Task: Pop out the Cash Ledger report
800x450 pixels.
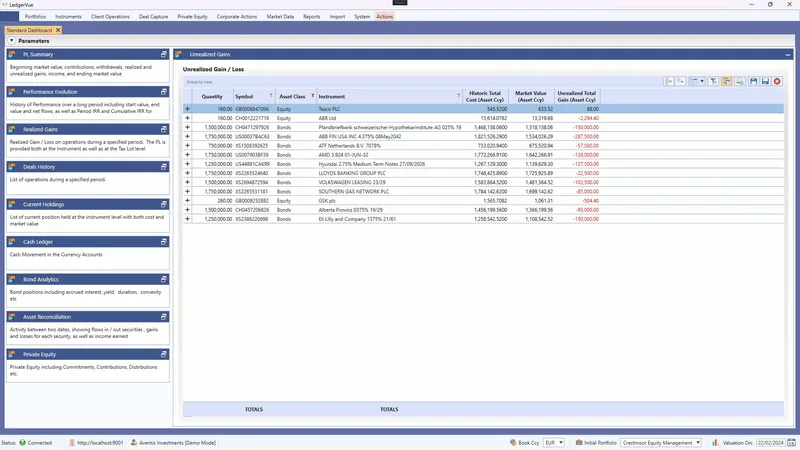Action: tap(163, 242)
